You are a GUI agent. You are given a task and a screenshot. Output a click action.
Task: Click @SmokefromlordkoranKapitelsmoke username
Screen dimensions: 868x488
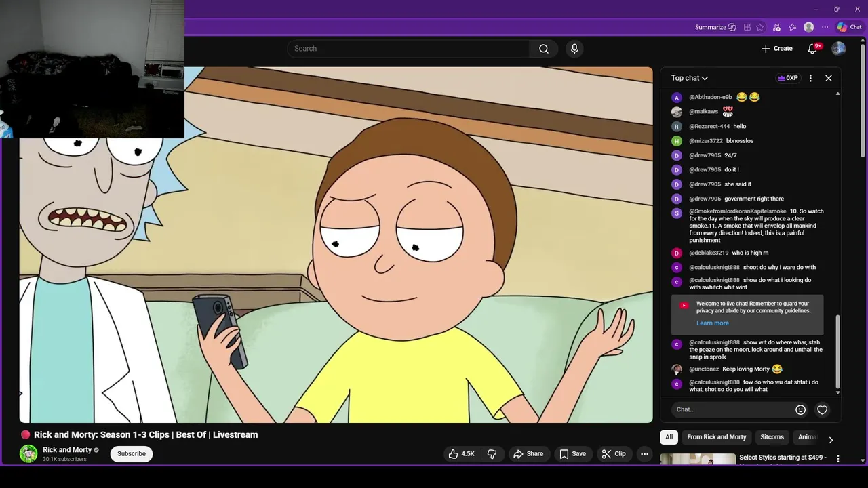738,211
